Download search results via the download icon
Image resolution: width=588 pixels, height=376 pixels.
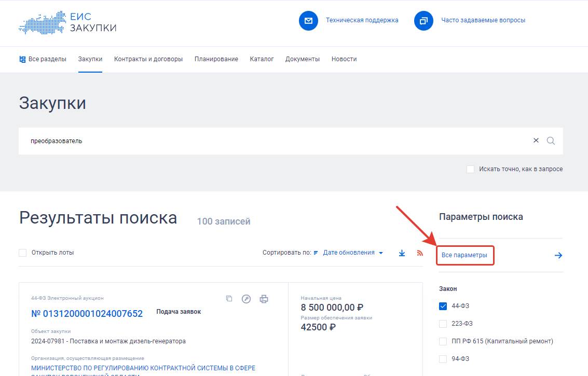[402, 253]
